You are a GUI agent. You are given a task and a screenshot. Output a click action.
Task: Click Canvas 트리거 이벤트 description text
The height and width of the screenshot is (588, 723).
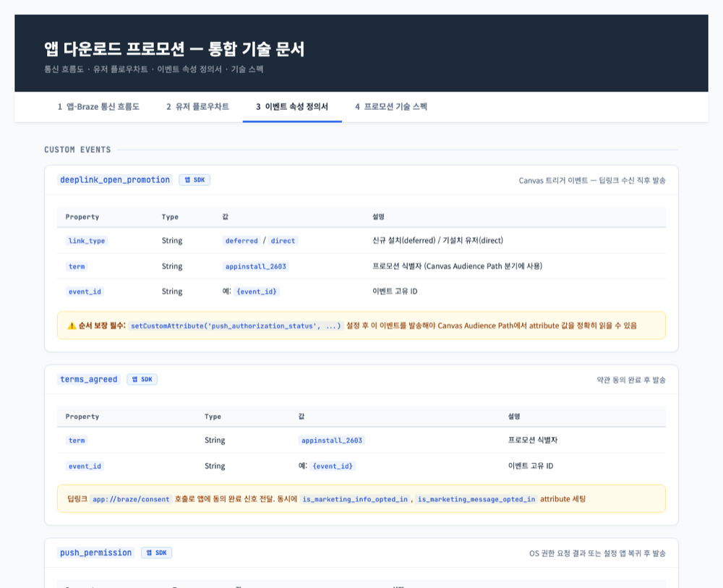(592, 180)
